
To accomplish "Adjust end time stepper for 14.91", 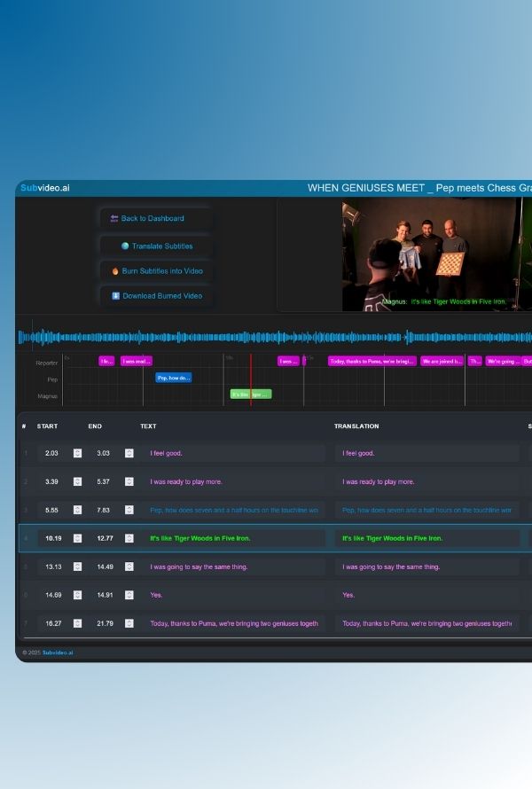I will click(129, 595).
